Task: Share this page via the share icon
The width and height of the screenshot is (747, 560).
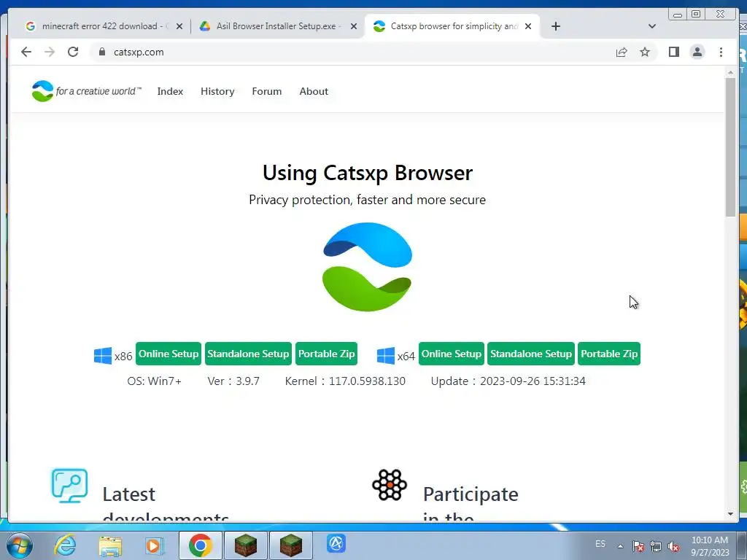Action: point(622,52)
